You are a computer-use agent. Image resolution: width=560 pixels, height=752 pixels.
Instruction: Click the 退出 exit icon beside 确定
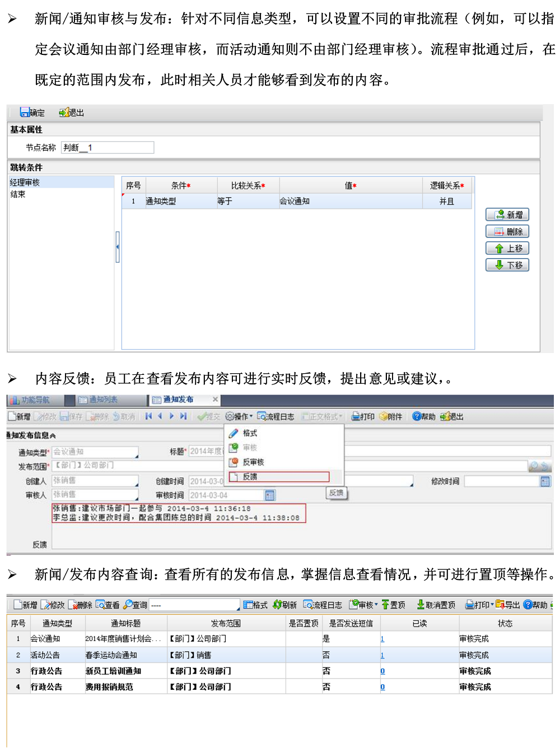(64, 113)
